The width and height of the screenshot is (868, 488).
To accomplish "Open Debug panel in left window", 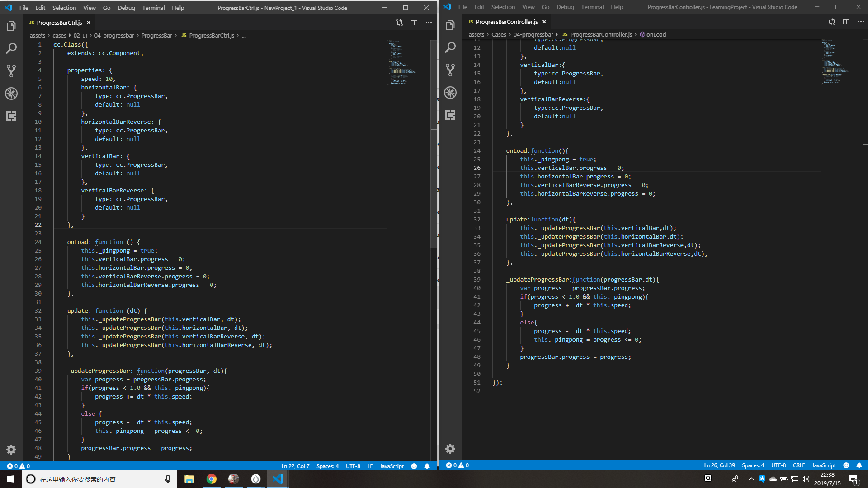I will pos(11,94).
